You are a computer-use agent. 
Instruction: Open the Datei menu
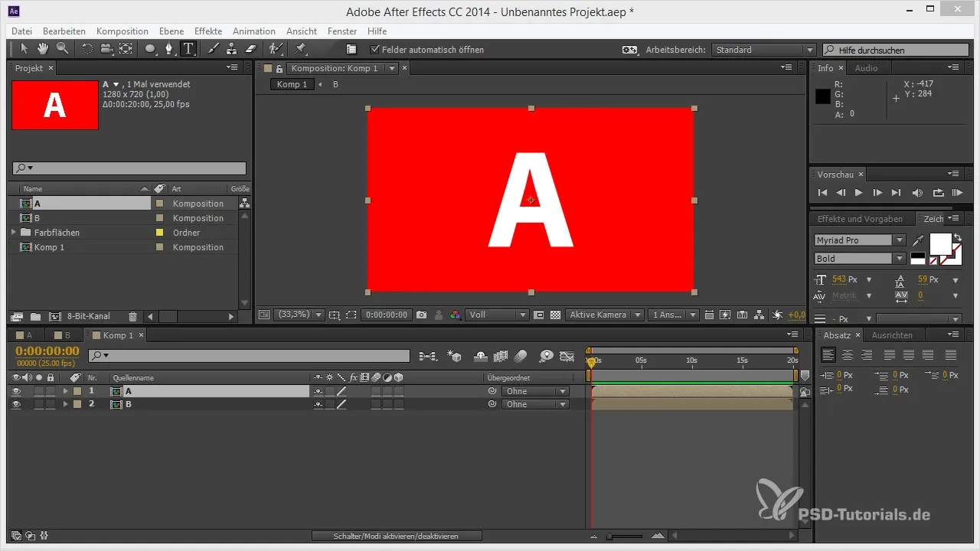[22, 31]
